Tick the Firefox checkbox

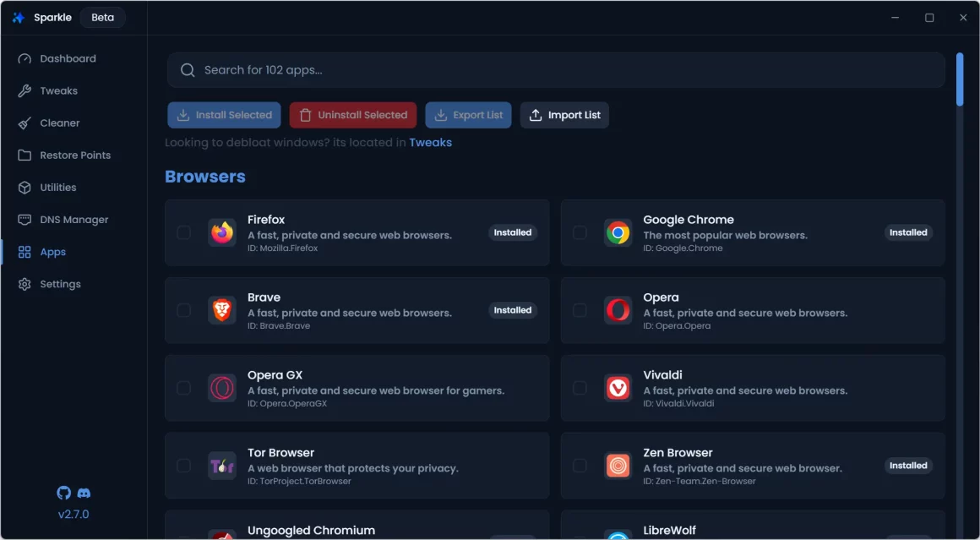click(183, 232)
